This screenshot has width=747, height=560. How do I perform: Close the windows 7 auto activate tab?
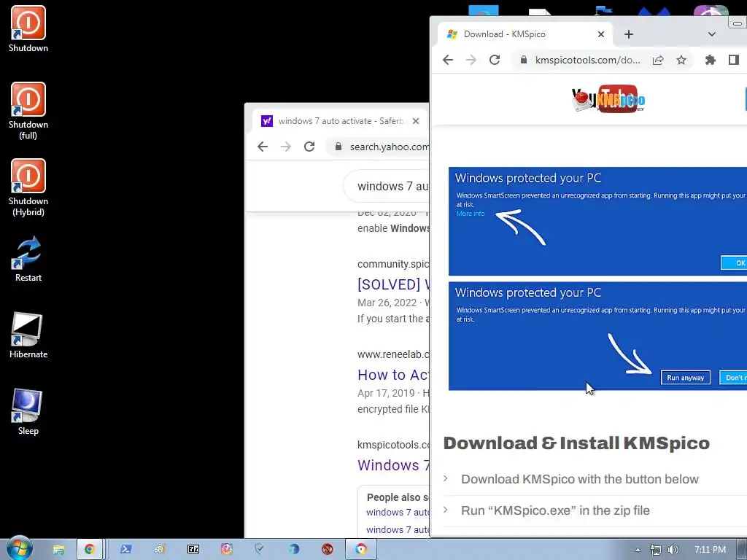pyautogui.click(x=415, y=121)
